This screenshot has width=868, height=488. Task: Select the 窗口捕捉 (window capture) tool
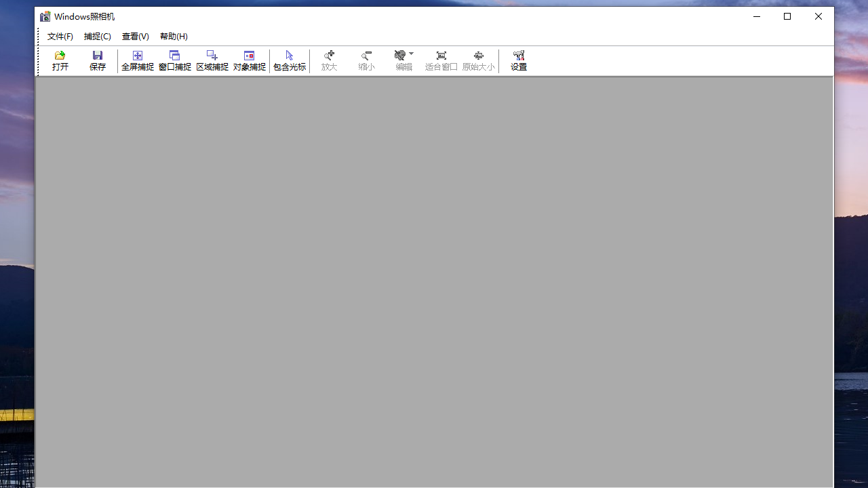pyautogui.click(x=174, y=60)
